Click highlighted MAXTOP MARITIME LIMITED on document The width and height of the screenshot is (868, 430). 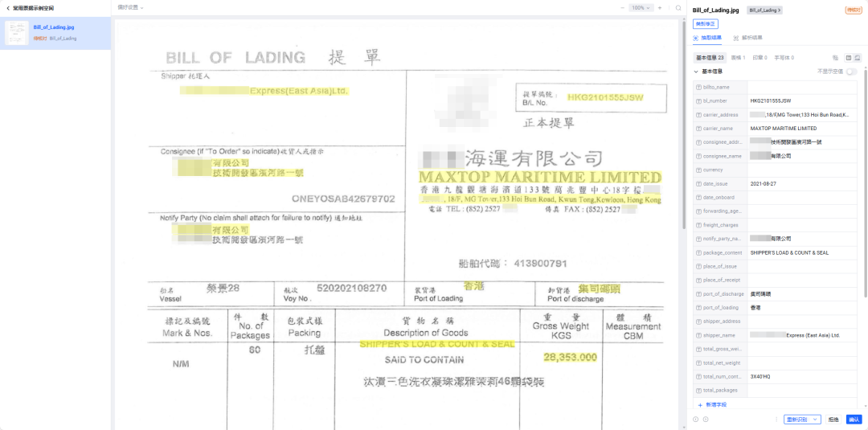point(540,178)
